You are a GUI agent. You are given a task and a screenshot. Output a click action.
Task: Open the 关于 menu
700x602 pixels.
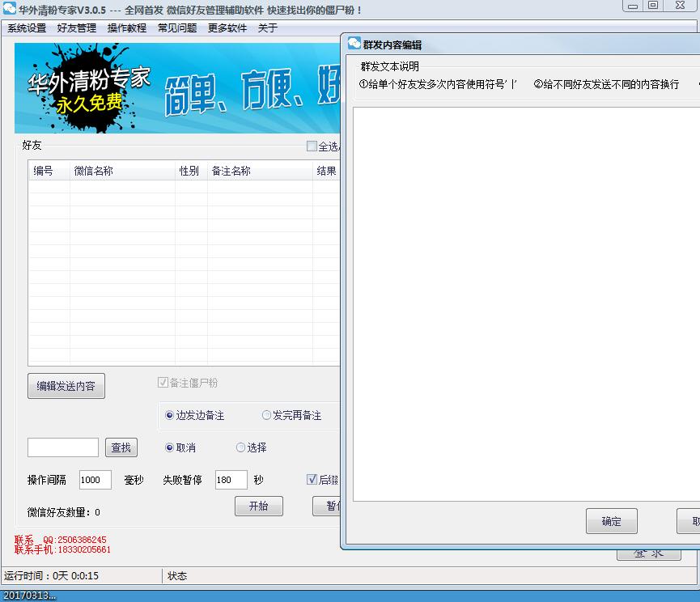[x=267, y=28]
